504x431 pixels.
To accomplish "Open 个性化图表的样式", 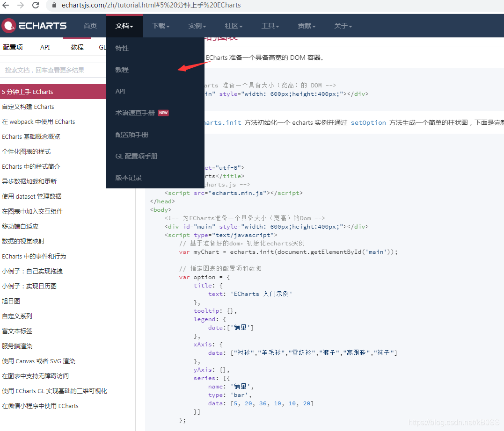I will click(x=26, y=151).
